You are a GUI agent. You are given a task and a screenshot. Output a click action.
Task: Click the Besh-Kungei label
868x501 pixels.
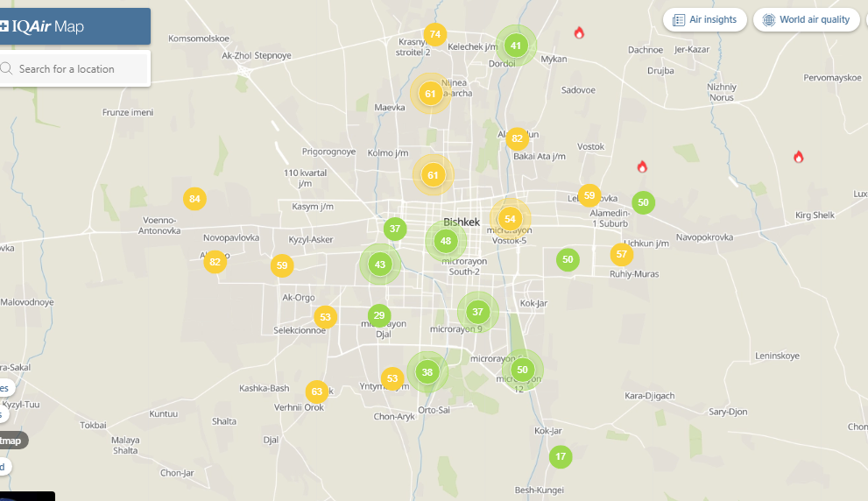click(540, 490)
